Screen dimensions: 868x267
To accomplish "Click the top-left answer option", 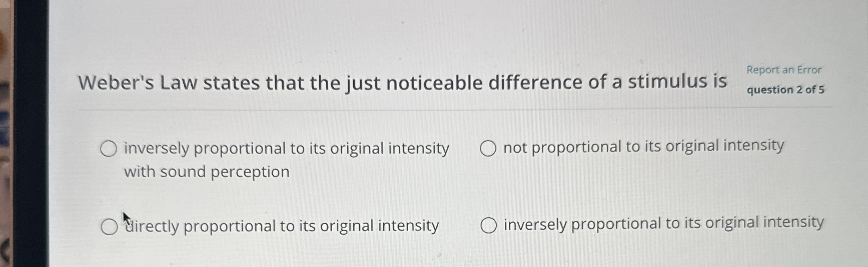I will coord(286,149).
